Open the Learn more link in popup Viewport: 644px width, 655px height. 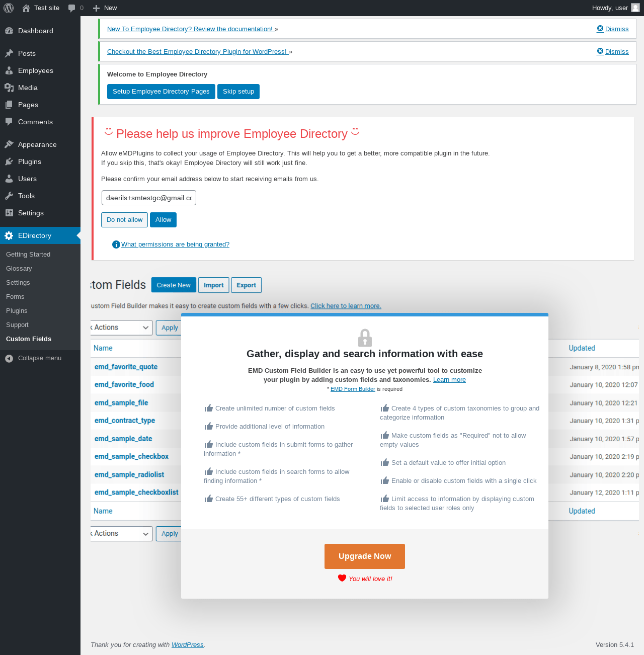[449, 380]
